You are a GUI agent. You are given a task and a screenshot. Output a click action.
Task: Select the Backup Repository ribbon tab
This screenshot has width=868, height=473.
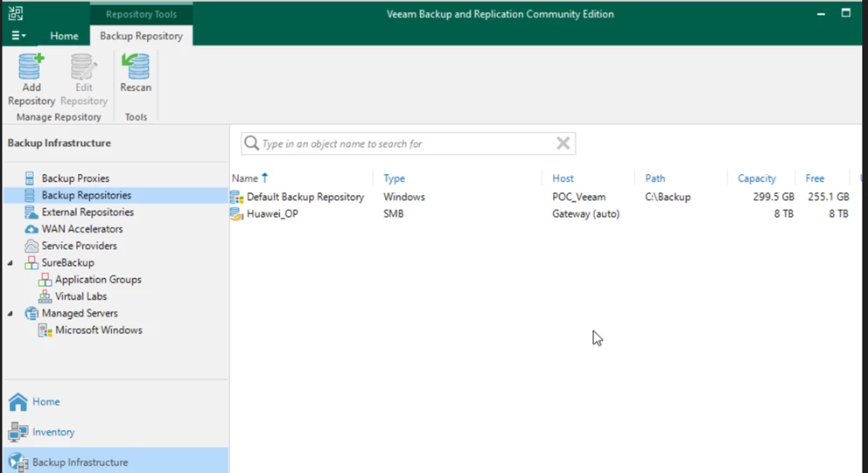[141, 36]
